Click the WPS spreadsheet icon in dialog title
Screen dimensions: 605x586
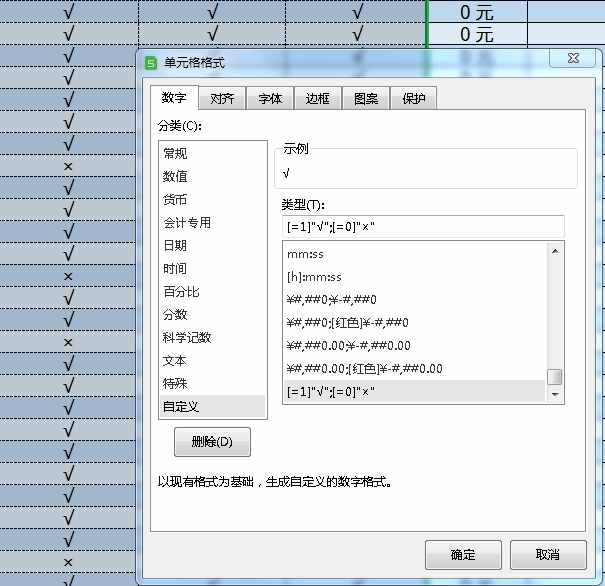pos(152,63)
